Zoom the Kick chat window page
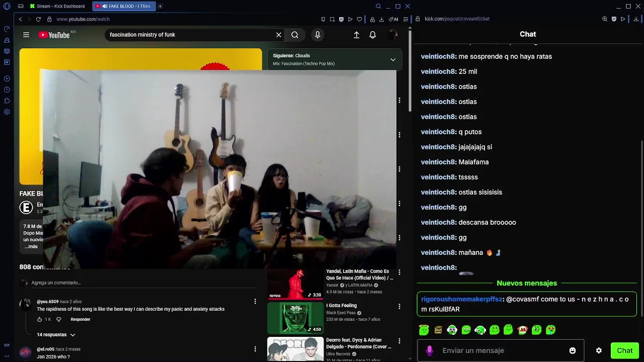The height and width of the screenshot is (362, 644). [x=605, y=19]
